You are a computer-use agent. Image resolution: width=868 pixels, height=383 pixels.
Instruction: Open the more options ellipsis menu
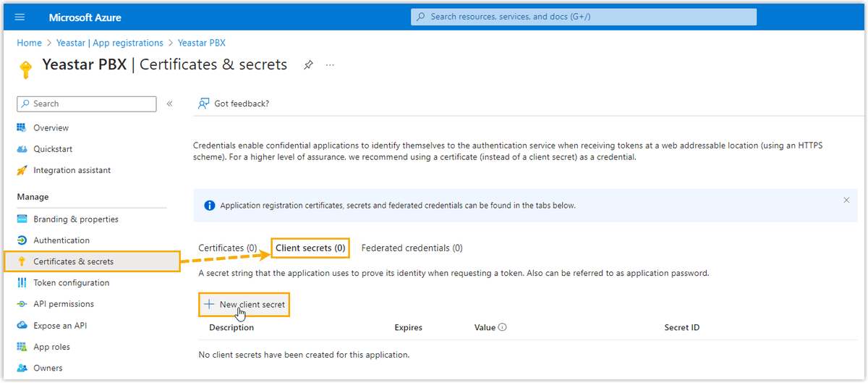pos(330,65)
